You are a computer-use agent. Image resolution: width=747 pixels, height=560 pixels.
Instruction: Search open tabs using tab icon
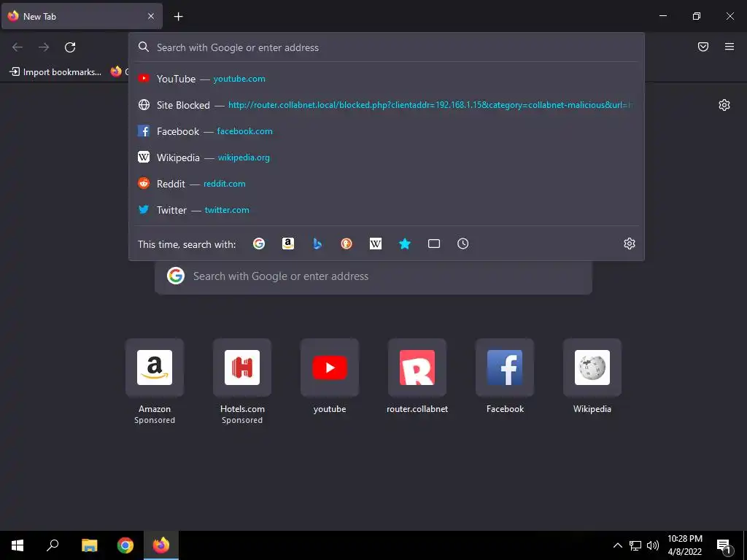click(433, 244)
